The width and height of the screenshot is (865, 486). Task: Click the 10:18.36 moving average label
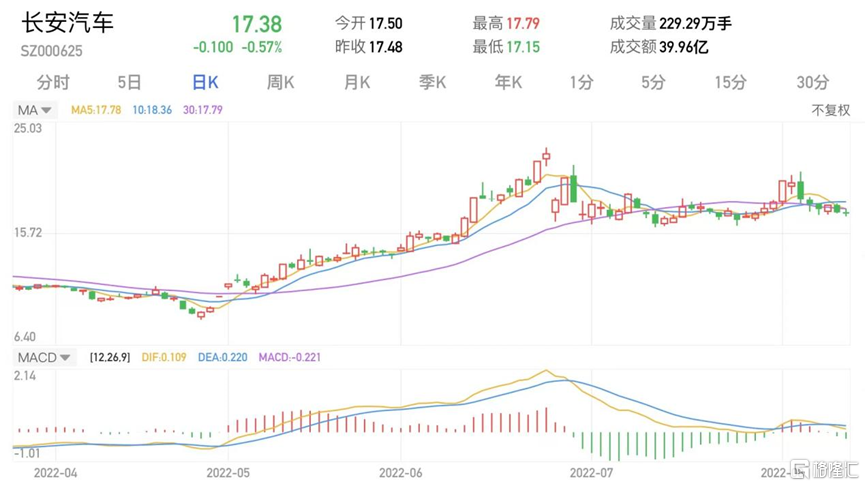pyautogui.click(x=152, y=110)
